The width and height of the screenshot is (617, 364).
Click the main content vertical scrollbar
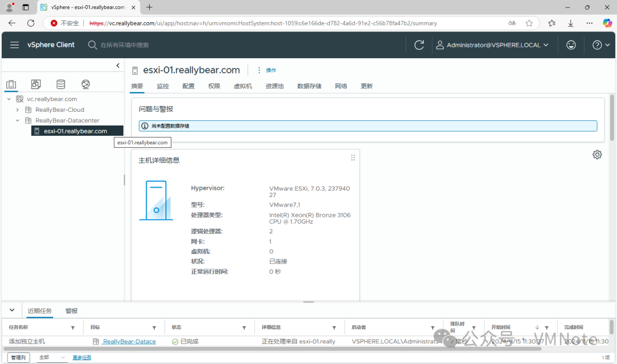[612, 118]
